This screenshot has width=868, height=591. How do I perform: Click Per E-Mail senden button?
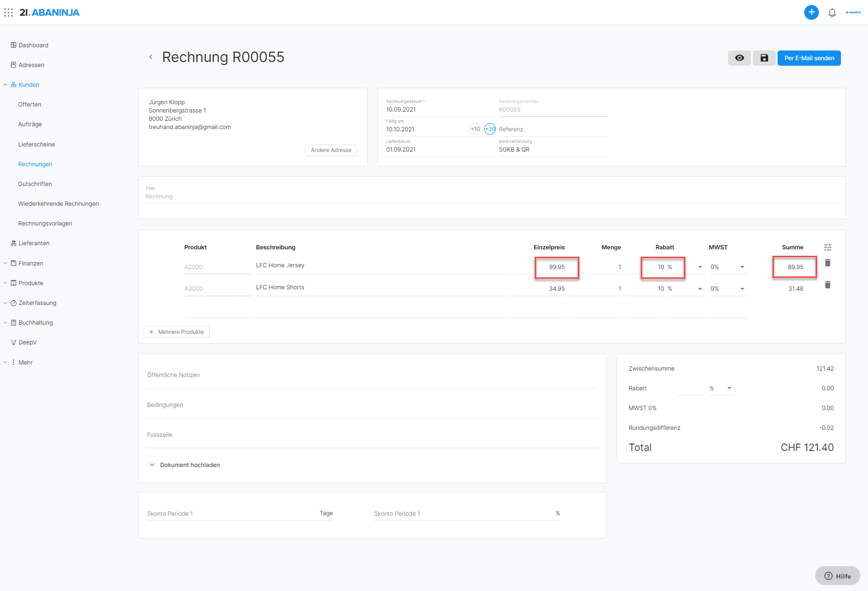click(x=809, y=58)
